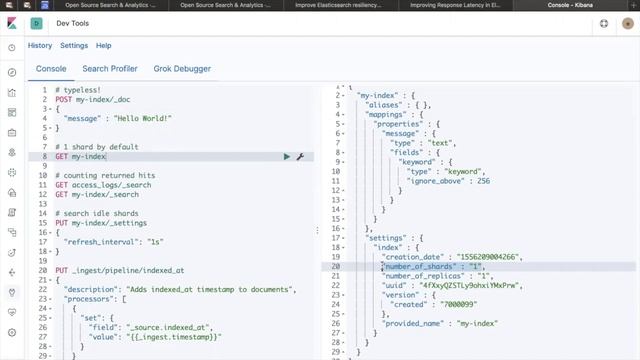The image size is (640, 360).
Task: Open Management gear icon in sidebar
Action: point(12,333)
